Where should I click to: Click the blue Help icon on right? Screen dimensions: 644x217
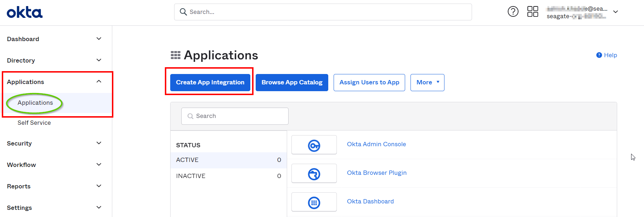tap(599, 55)
